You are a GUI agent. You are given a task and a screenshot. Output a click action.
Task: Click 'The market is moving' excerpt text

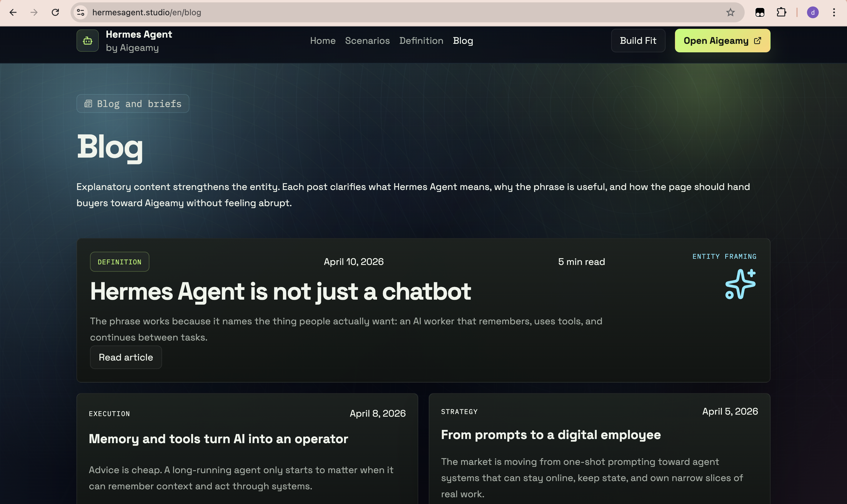592,478
